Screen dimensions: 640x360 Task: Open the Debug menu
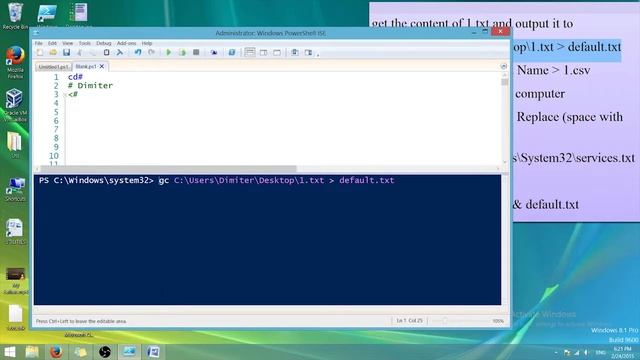tap(104, 43)
